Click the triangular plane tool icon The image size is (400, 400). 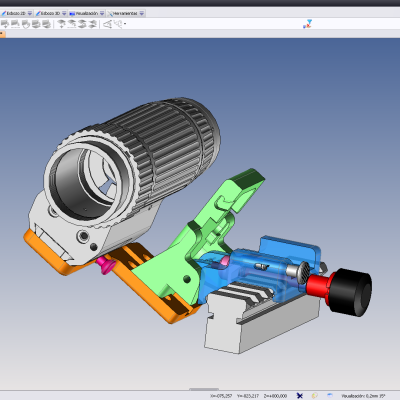[107, 24]
